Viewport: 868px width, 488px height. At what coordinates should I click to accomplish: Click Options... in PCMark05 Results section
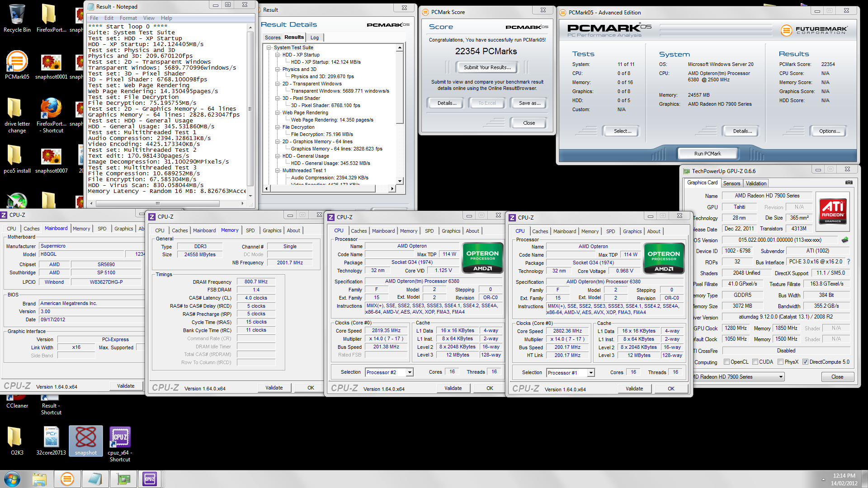pyautogui.click(x=830, y=131)
